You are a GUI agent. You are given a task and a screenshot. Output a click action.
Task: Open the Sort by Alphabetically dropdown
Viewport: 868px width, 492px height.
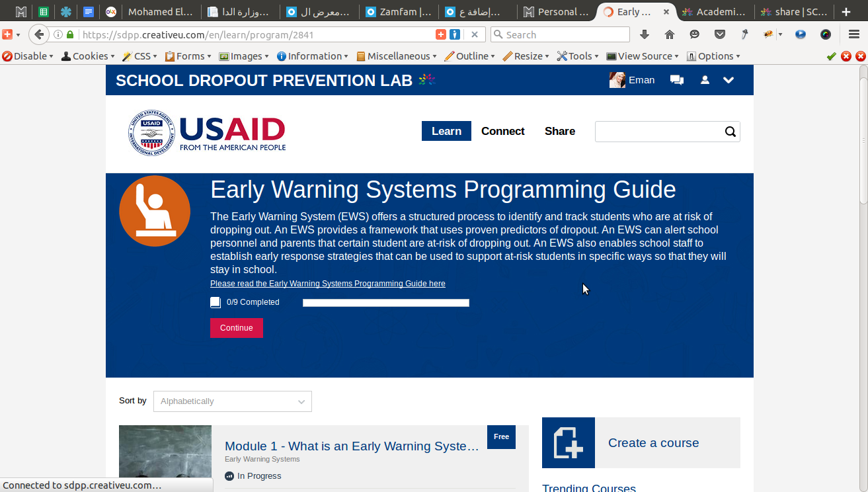coord(233,401)
